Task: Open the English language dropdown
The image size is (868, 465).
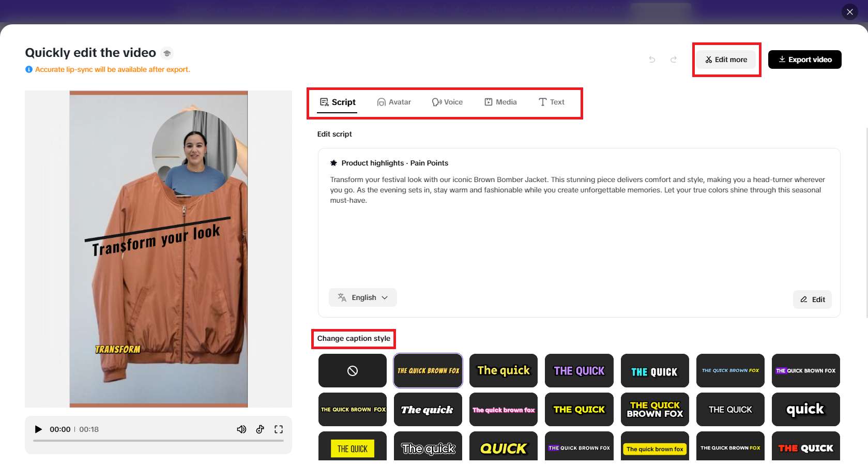Action: 363,297
